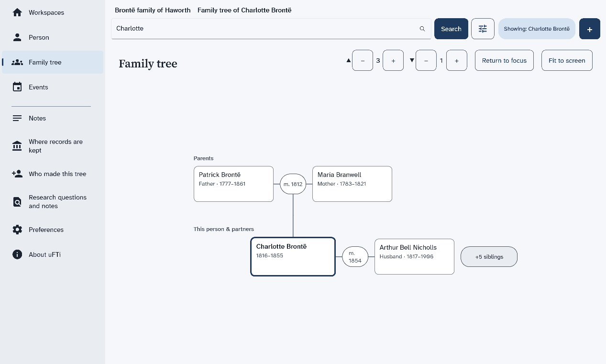
Task: Open About uFTi
Action: [x=53, y=254]
